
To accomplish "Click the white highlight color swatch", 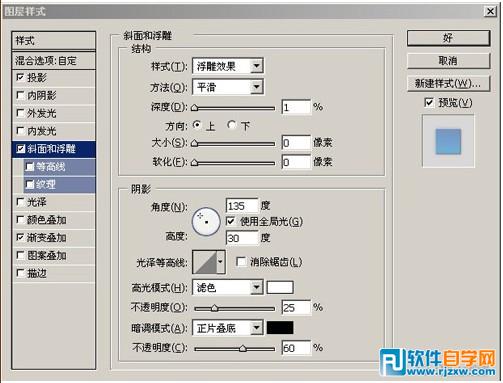I will [280, 287].
